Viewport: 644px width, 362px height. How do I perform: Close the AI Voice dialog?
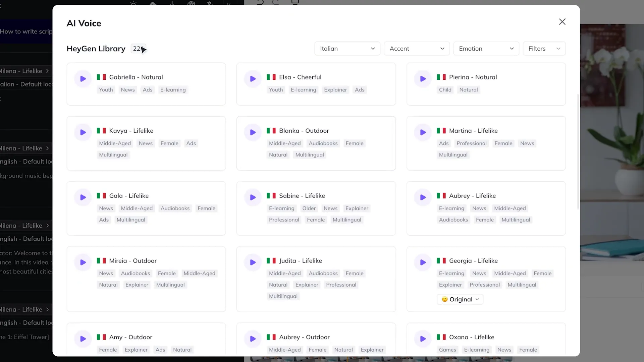[x=562, y=22]
